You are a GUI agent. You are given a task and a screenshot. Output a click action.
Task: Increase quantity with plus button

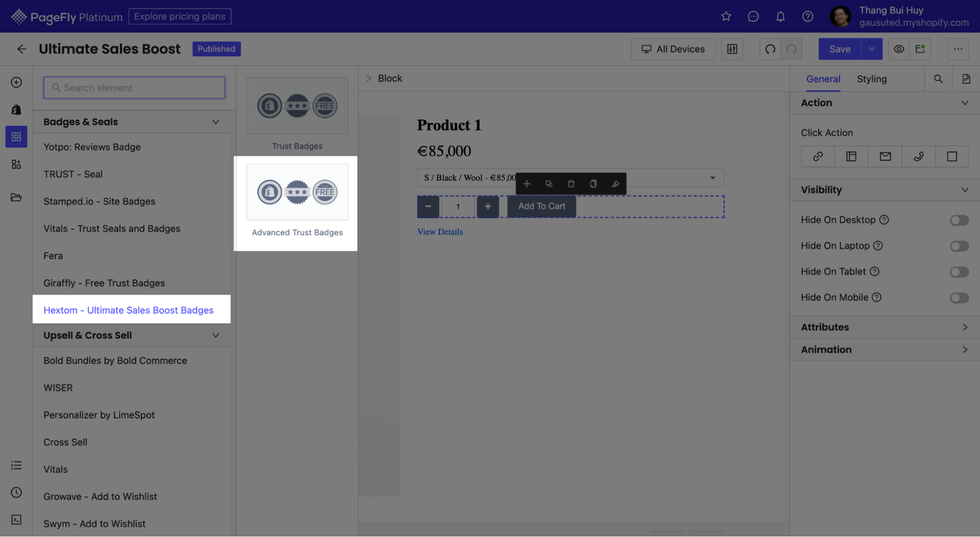pos(488,207)
